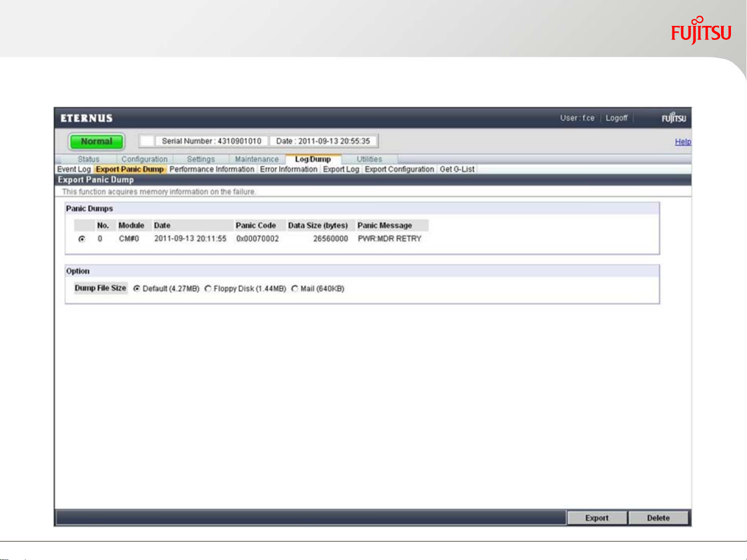Open Performance Information submenu
This screenshot has width=747, height=560.
212,169
